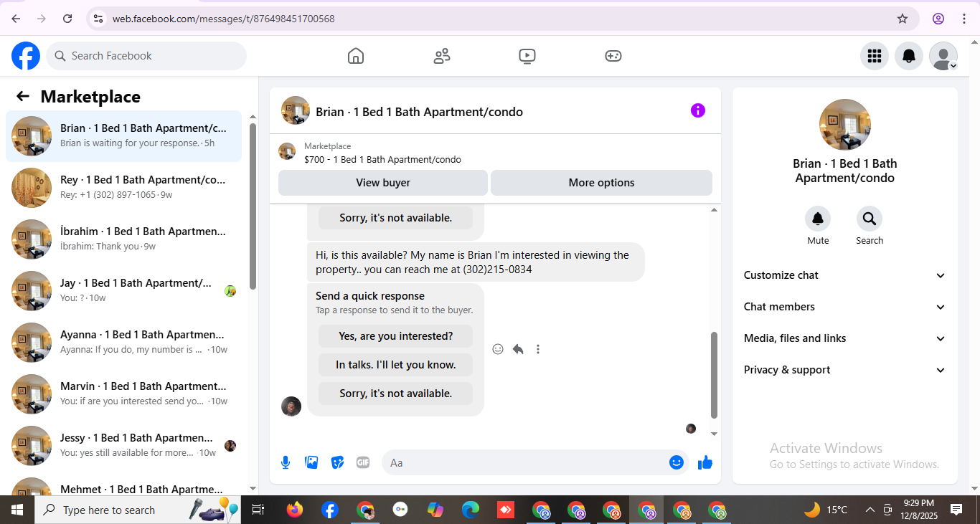Screen dimensions: 980x524
Task: Search in conversation using the magnifier icon
Action: pos(870,219)
